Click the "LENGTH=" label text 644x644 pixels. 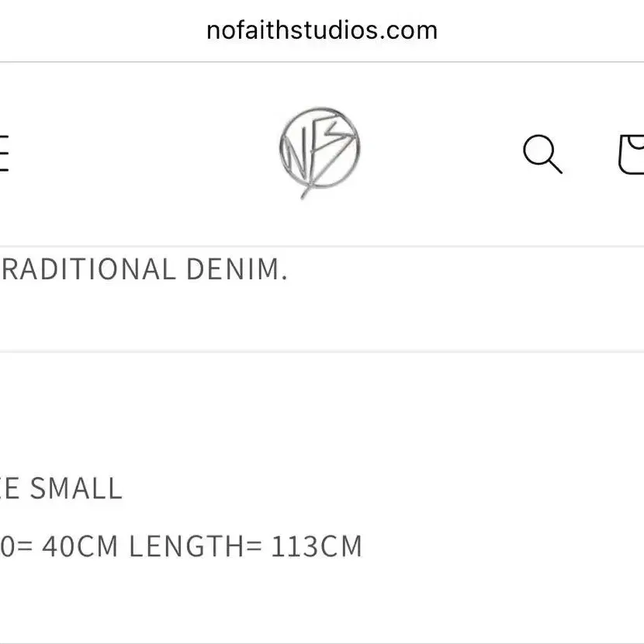pos(196,546)
